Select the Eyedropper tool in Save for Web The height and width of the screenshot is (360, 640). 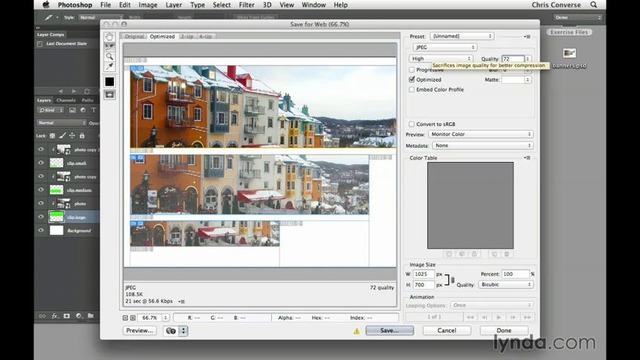pos(109,66)
